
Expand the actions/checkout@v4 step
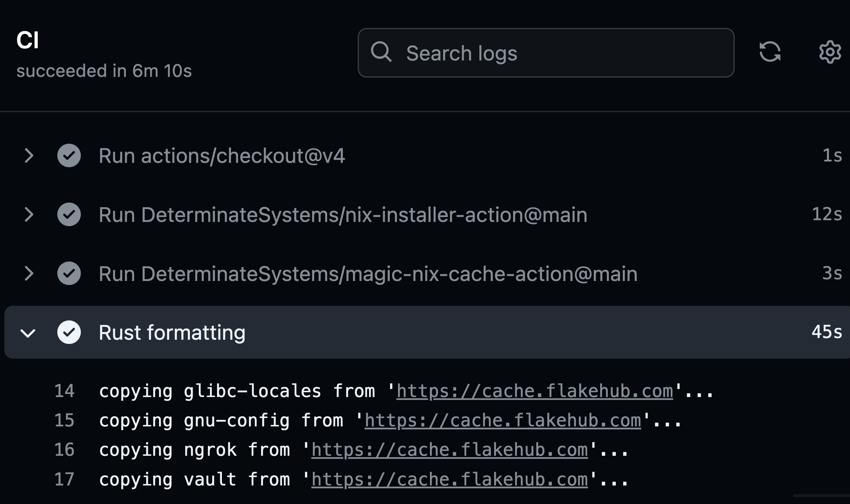point(29,156)
